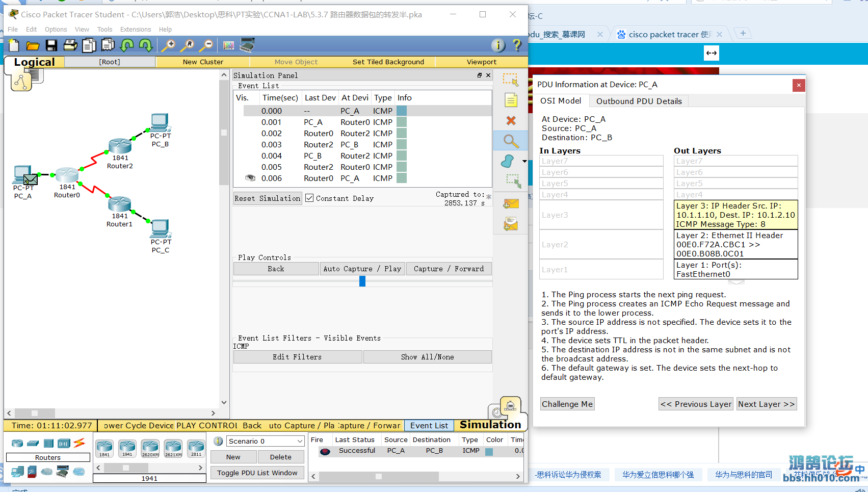This screenshot has width=868, height=492.
Task: Click the Redo green arrow icon
Action: (x=146, y=46)
